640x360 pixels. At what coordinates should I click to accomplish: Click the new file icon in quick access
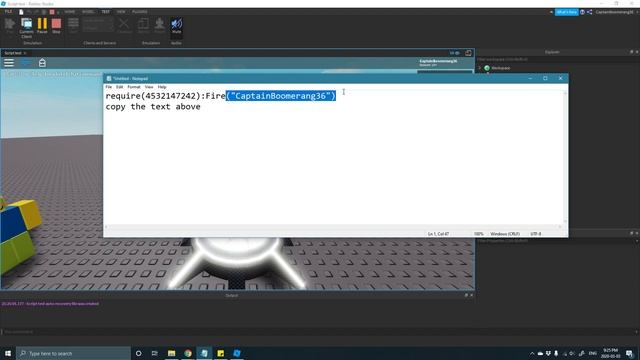[x=21, y=12]
